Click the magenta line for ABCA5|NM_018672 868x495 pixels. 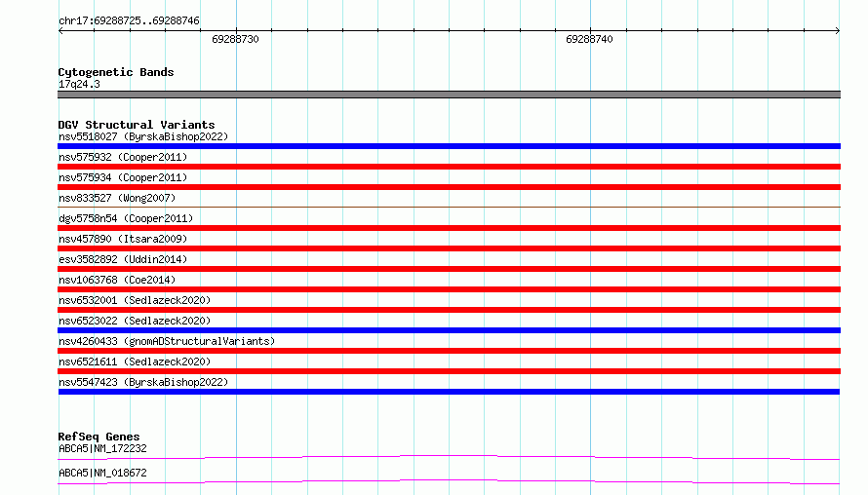[x=449, y=481]
